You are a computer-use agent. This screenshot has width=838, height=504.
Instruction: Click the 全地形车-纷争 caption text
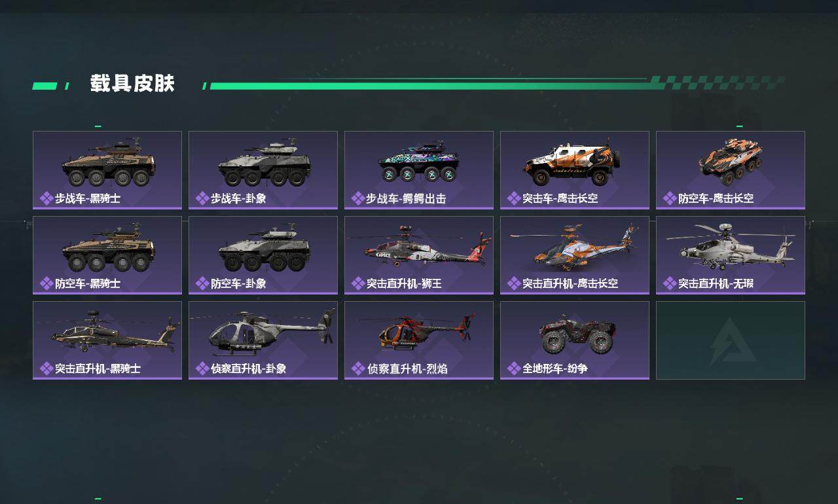(x=555, y=369)
